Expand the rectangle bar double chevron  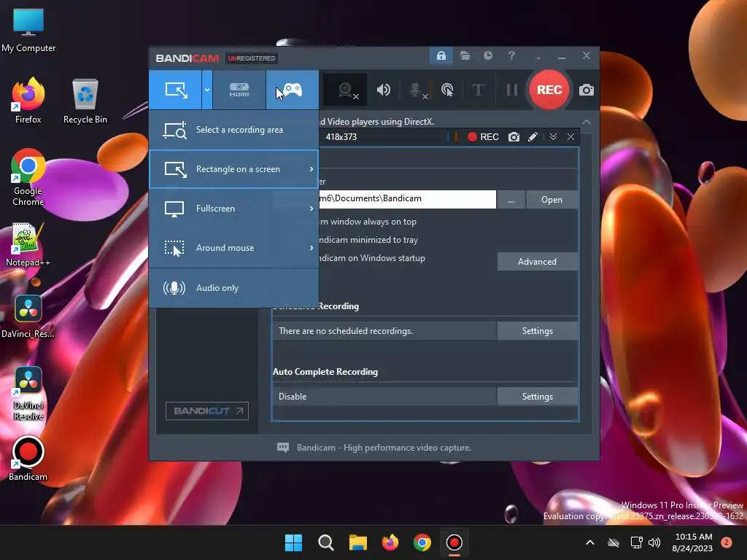click(x=553, y=137)
